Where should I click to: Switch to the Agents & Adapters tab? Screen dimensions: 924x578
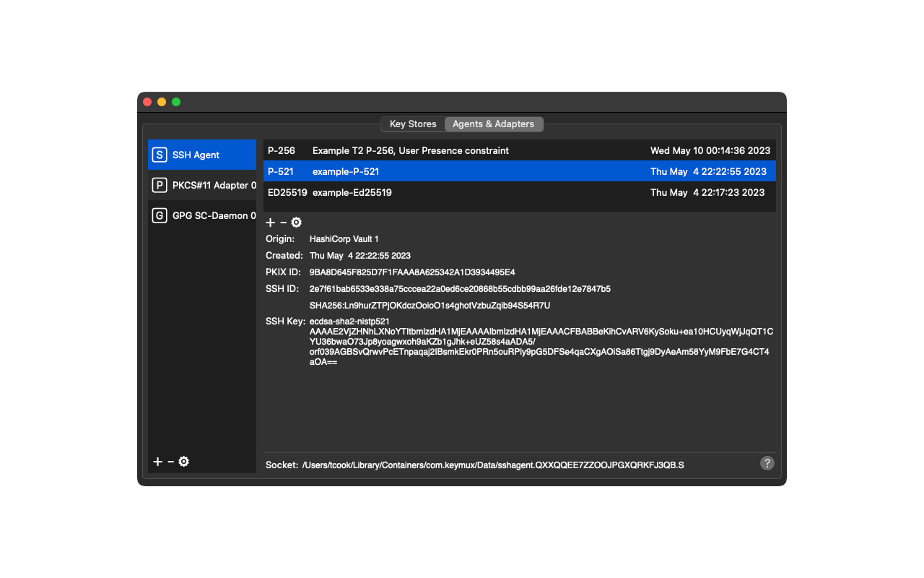[x=494, y=124]
